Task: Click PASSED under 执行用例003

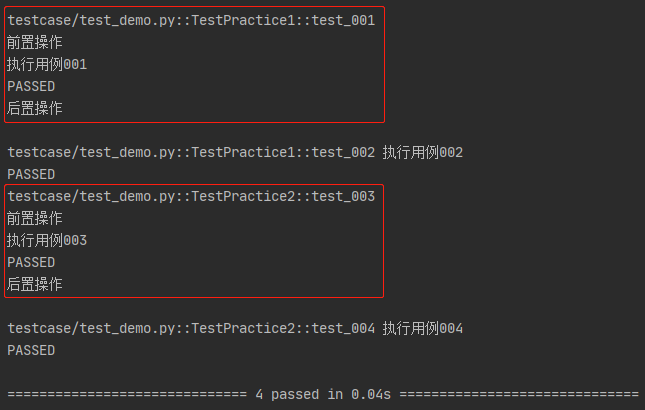Action: (31, 262)
